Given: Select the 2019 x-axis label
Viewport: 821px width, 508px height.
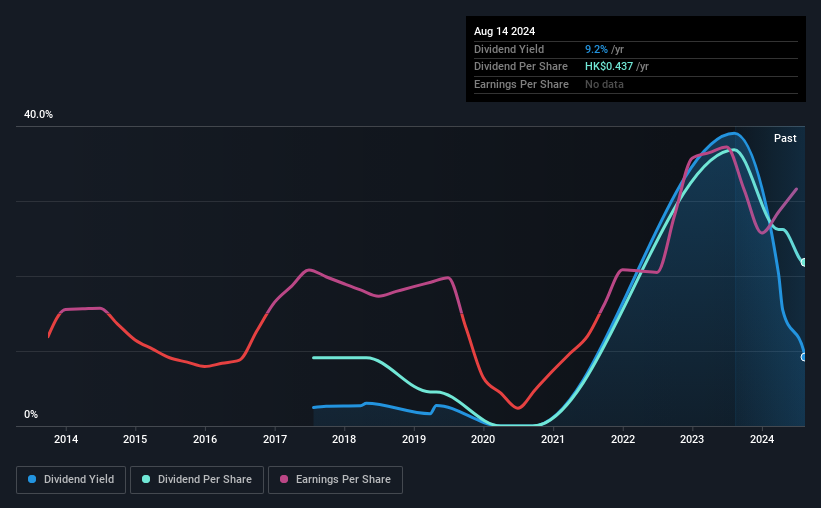Looking at the screenshot, I should pyautogui.click(x=414, y=439).
